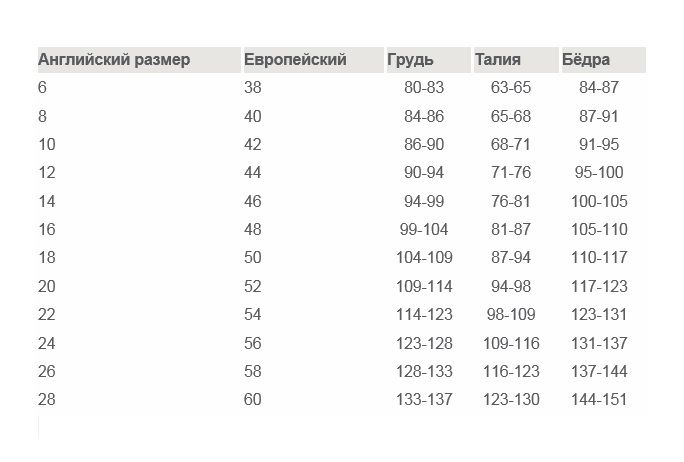Click English size 22 cell
The width and height of the screenshot is (684, 462).
47,314
